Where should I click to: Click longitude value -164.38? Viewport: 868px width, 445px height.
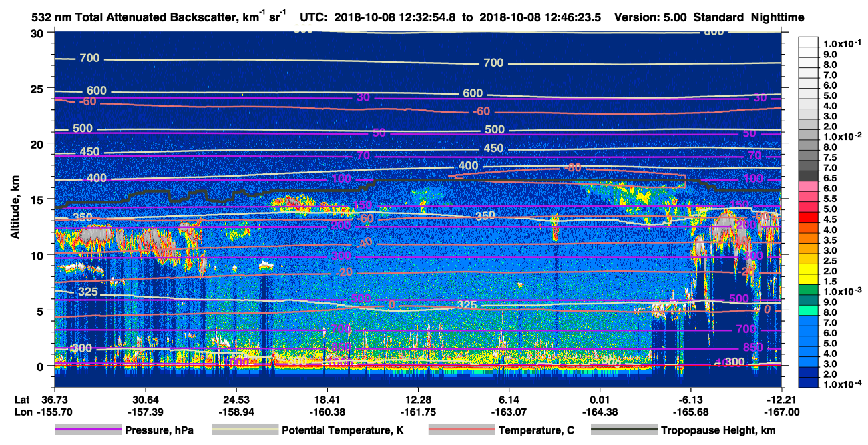coord(600,411)
